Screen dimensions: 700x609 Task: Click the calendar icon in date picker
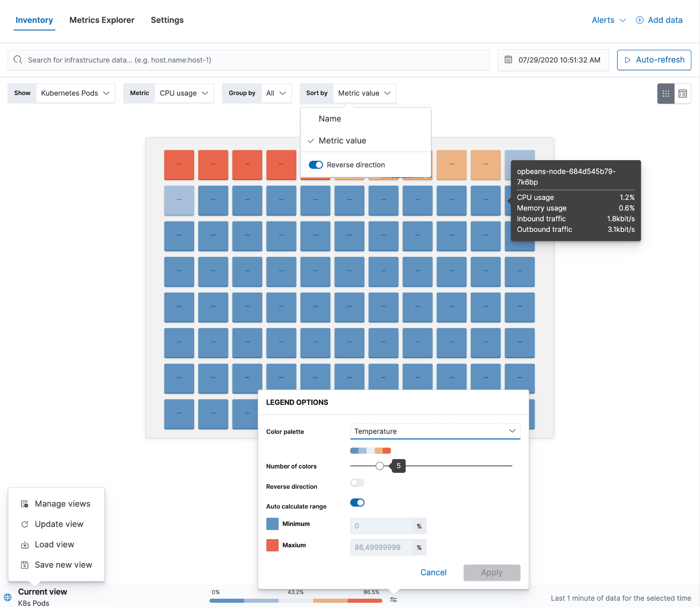[508, 60]
